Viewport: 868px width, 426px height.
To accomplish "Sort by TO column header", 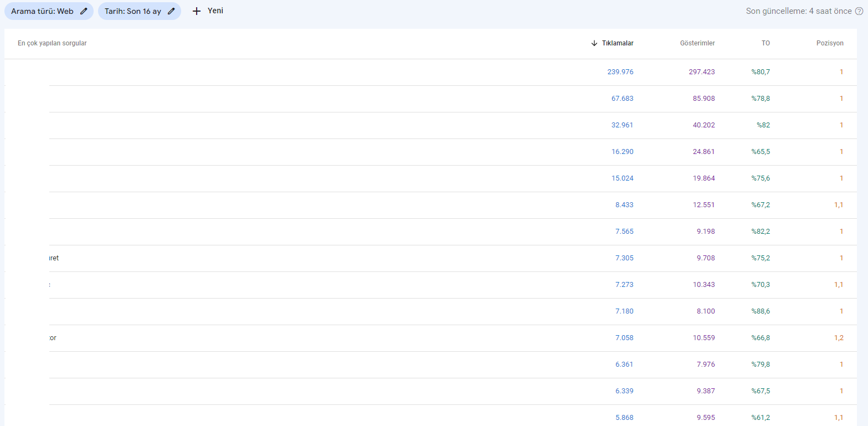I will (766, 43).
